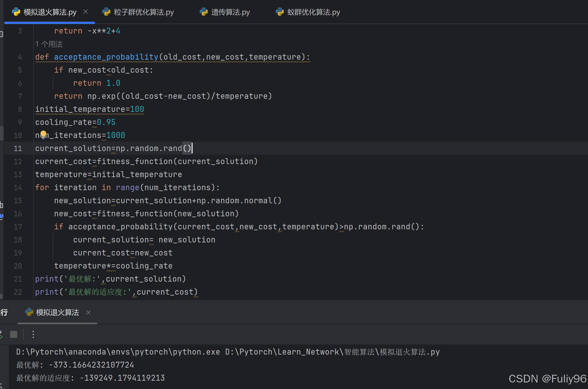Switch to the 蚁群优化算法.py editor tab
The image size is (588, 389).
click(x=308, y=12)
